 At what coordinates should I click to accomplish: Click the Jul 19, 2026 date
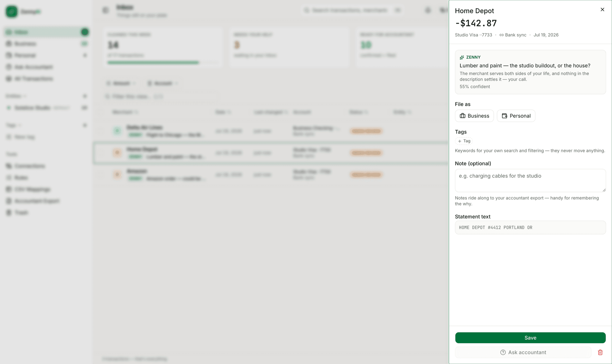[x=546, y=35]
